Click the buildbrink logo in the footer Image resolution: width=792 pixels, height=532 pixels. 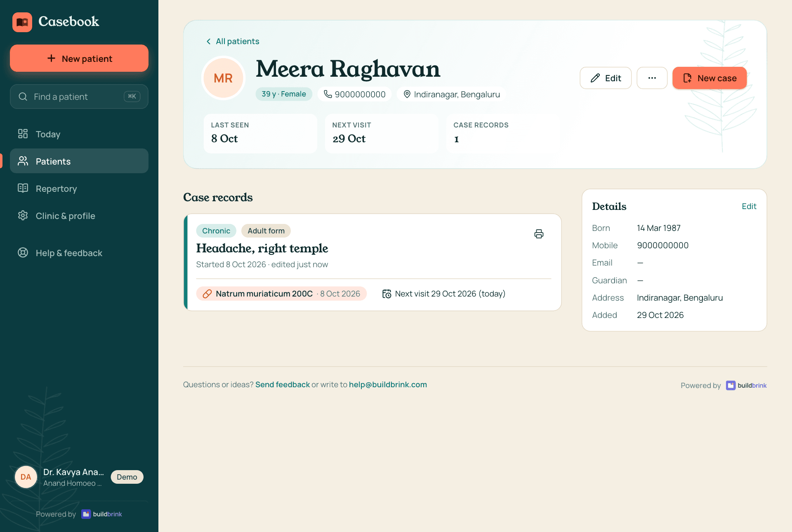coord(746,385)
